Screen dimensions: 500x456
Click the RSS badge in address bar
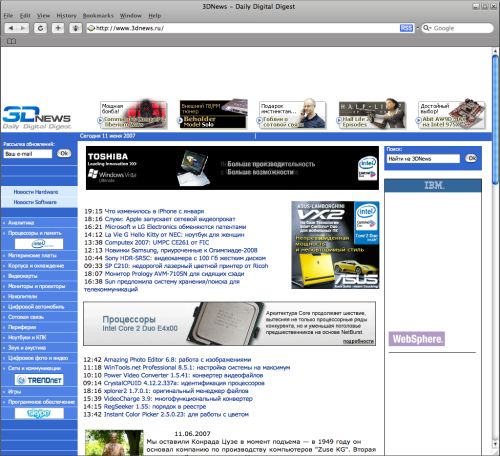coord(406,28)
